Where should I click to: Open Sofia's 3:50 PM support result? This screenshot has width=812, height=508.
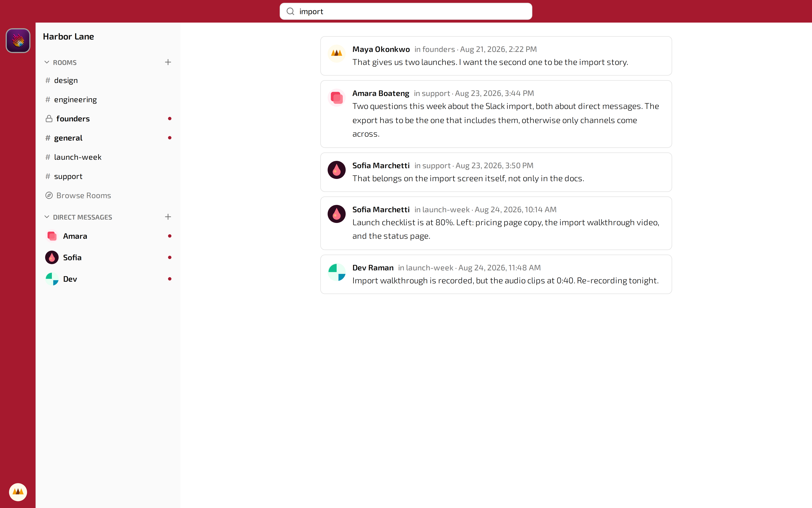point(496,172)
